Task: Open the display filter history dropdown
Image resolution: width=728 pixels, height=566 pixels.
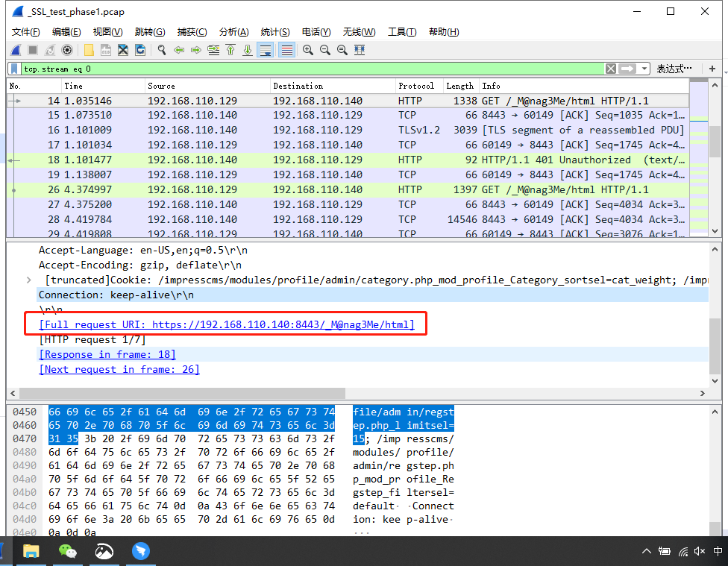Action: [x=644, y=69]
